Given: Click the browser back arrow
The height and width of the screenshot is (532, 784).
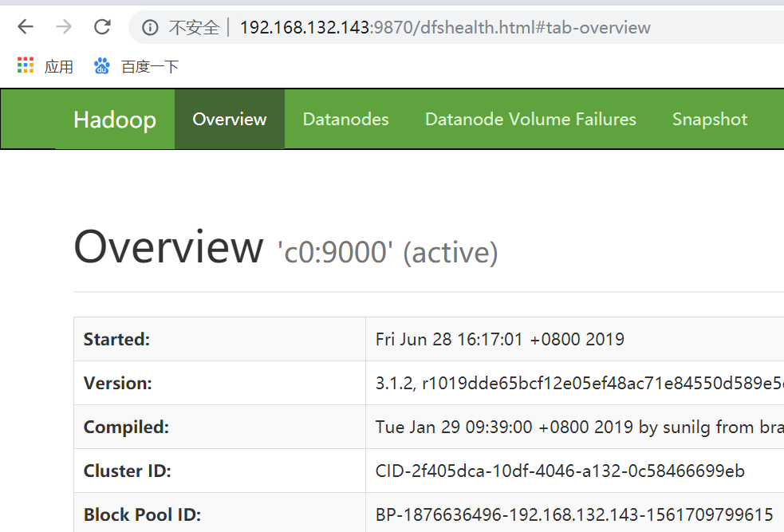Looking at the screenshot, I should 25,26.
